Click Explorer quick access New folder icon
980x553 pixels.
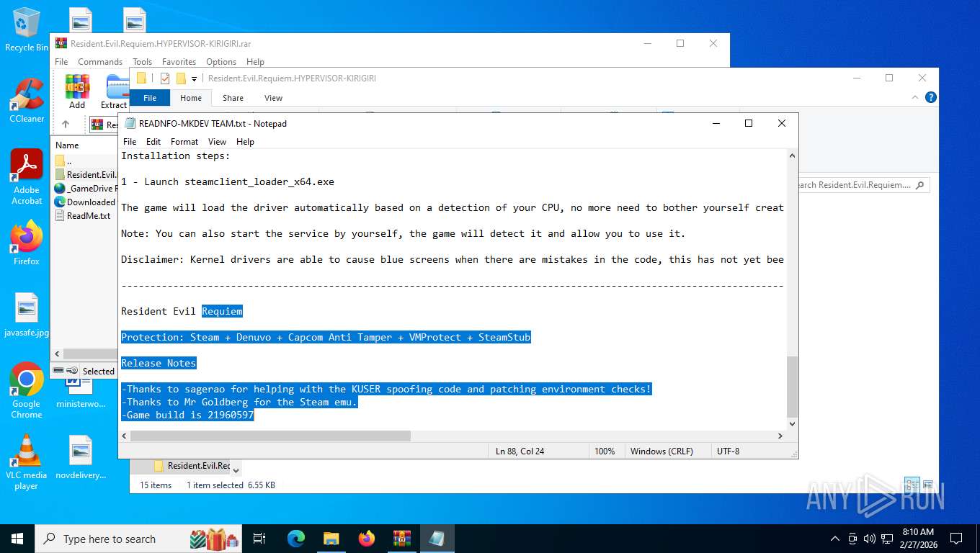click(181, 78)
